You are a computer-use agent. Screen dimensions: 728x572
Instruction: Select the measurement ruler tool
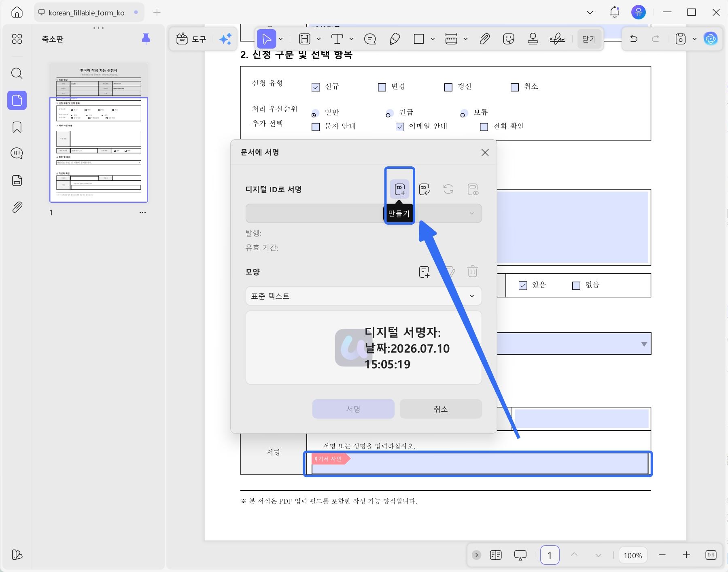(451, 39)
